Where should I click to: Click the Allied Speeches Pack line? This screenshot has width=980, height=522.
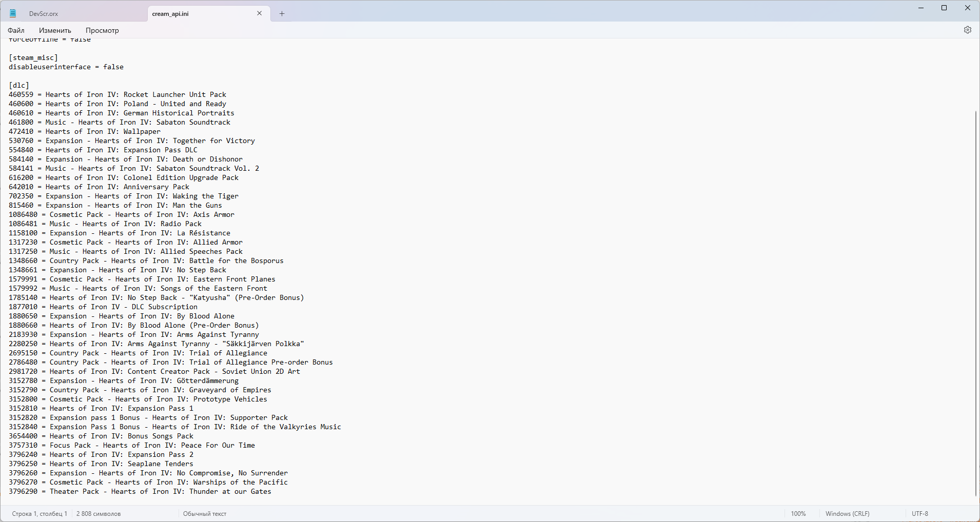(126, 252)
